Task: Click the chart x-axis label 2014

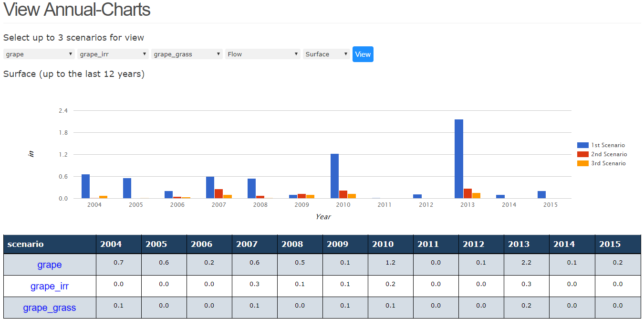Action: pos(509,205)
